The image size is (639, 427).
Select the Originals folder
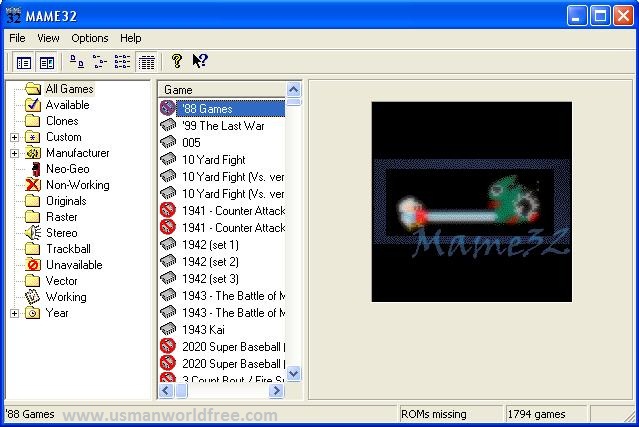coord(66,200)
